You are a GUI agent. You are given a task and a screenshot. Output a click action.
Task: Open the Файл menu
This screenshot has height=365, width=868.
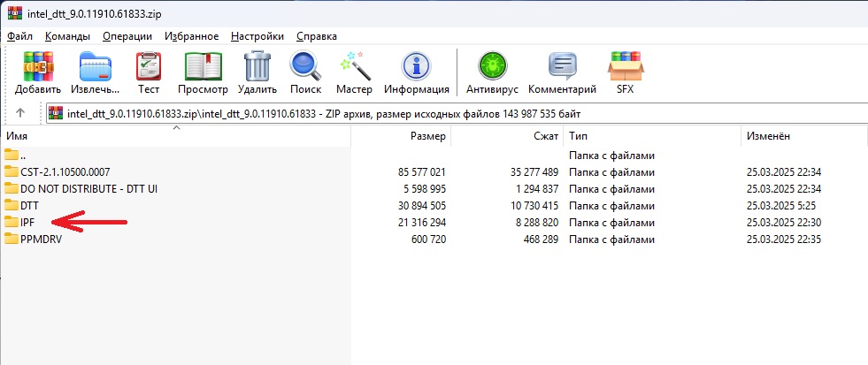point(19,36)
